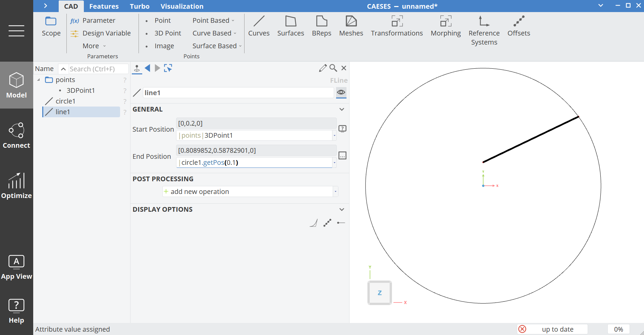Select line1 in the object tree
The image size is (644, 335).
pyautogui.click(x=81, y=112)
